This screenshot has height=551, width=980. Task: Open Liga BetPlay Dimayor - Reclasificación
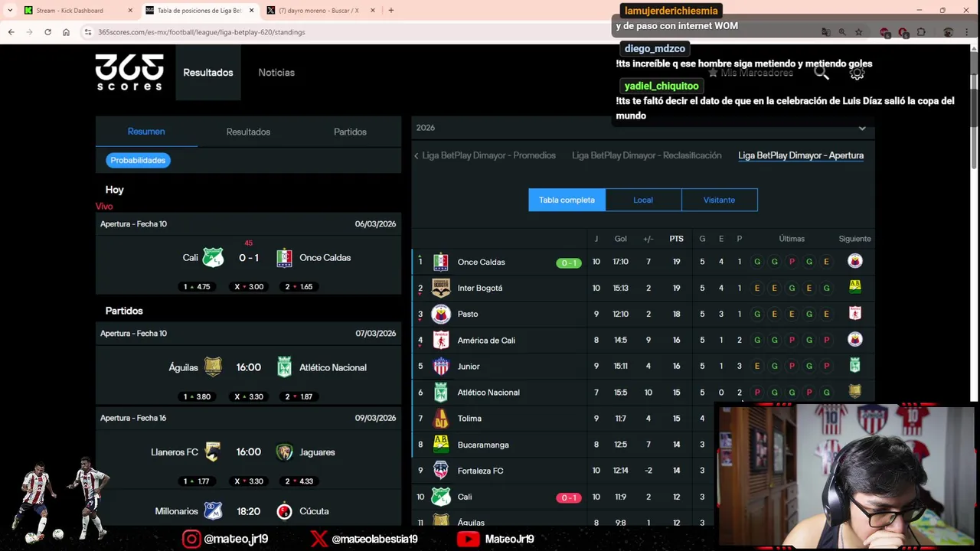[646, 155]
